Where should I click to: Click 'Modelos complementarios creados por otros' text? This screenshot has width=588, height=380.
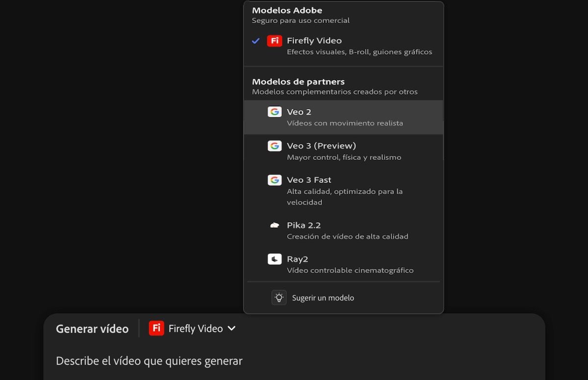335,92
